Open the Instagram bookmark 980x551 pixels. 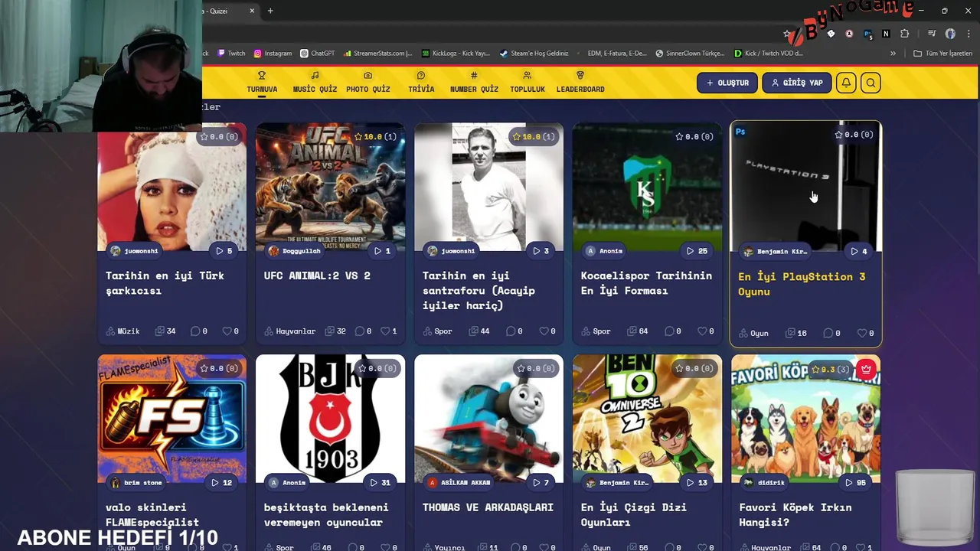pos(273,54)
